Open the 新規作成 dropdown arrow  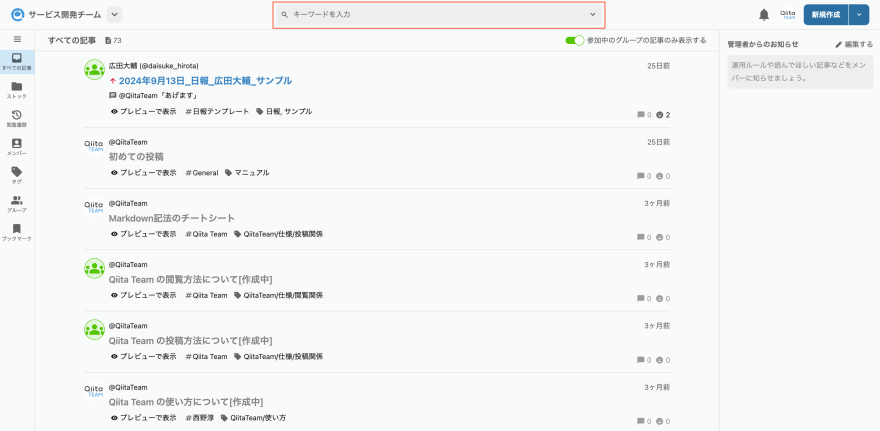click(x=859, y=15)
